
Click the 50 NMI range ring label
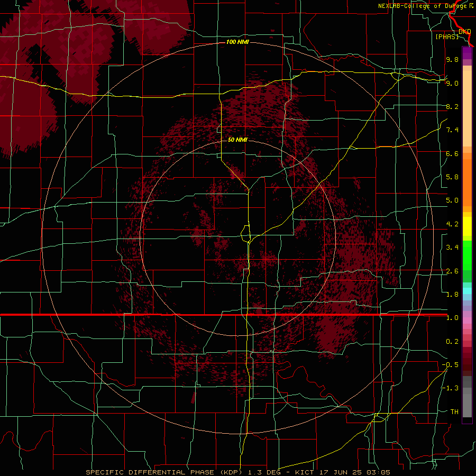click(237, 140)
